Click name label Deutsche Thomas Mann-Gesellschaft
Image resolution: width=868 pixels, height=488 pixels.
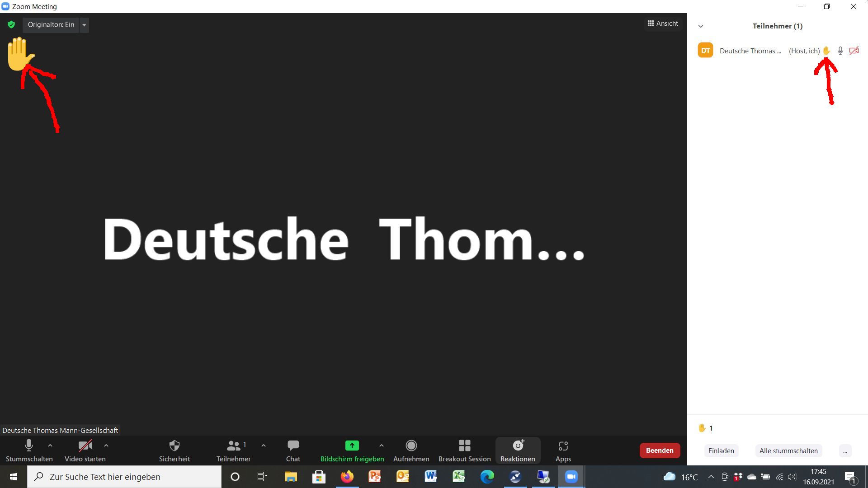(60, 431)
